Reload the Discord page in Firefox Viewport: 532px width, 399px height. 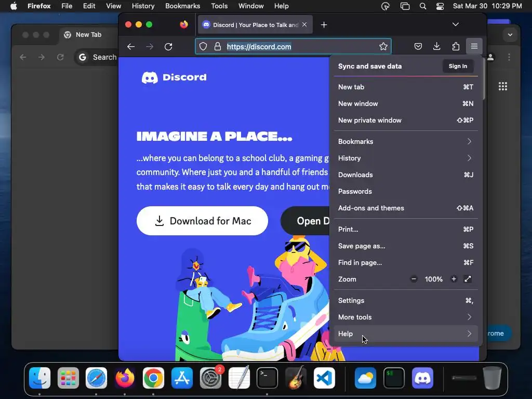pos(168,46)
